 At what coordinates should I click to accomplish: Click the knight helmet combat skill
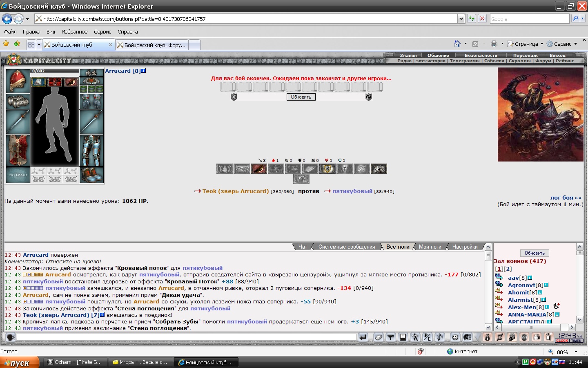[344, 168]
